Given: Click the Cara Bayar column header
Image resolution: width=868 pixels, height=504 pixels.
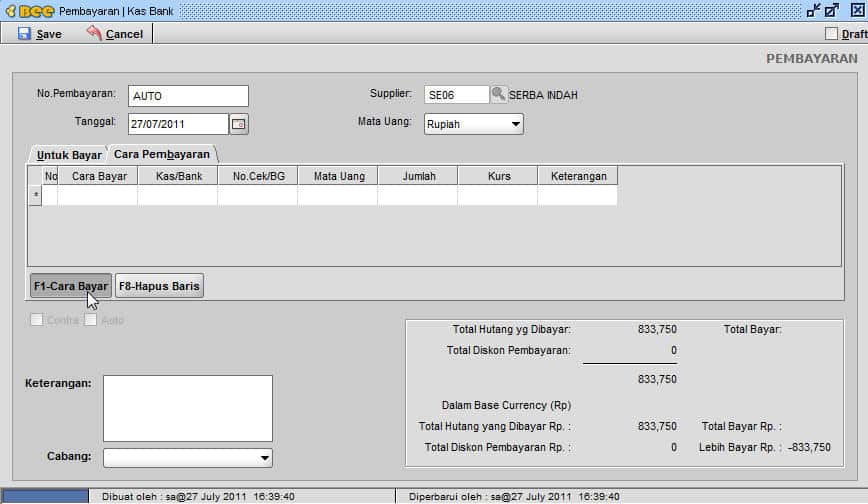Looking at the screenshot, I should tap(99, 176).
